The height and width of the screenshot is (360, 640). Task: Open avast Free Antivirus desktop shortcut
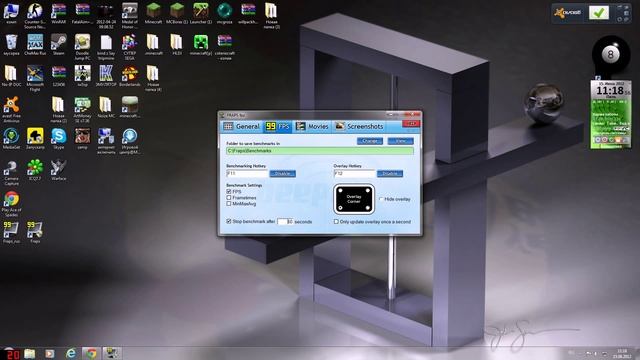click(x=11, y=109)
